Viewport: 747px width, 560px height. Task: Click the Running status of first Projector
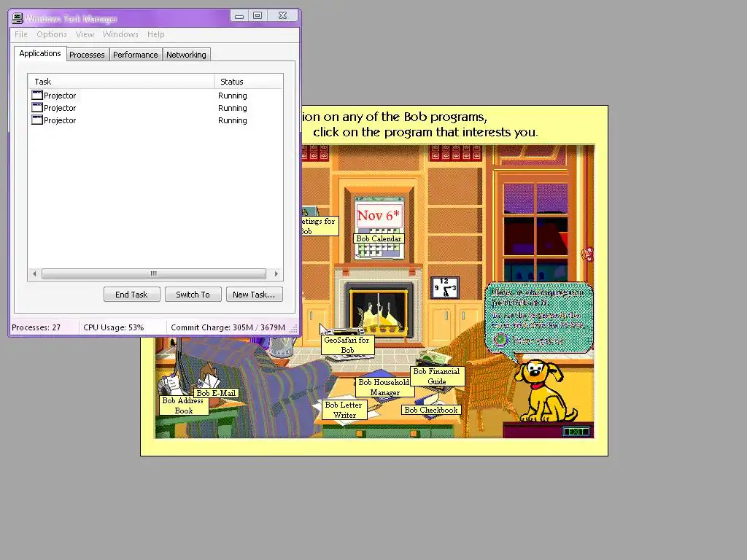[x=233, y=96]
